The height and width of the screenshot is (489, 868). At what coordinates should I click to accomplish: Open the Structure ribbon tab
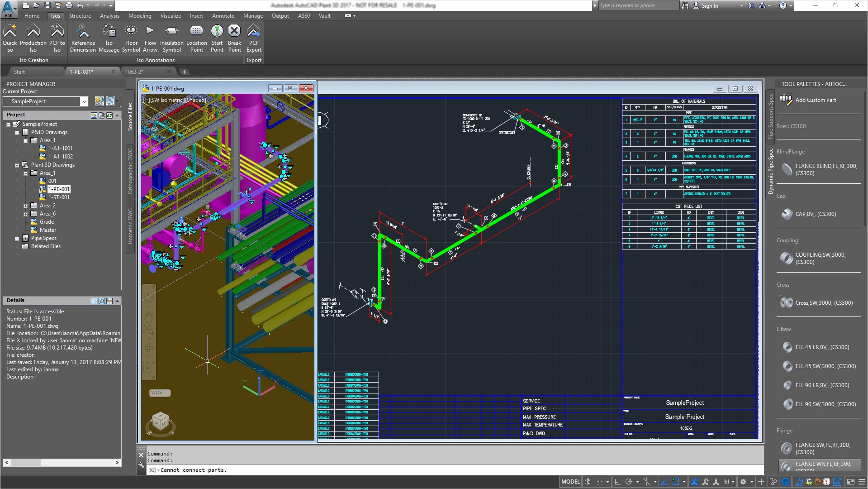pos(80,16)
